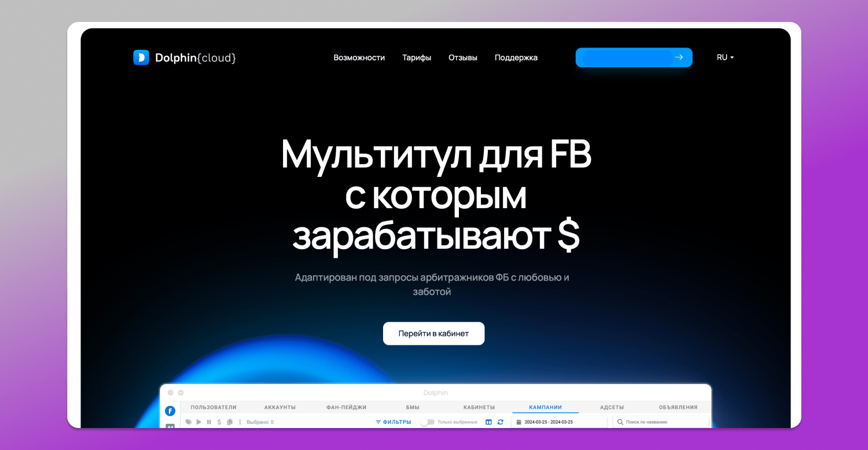Select the "КАМПАНИИ" tab
868x450 pixels.
click(546, 407)
